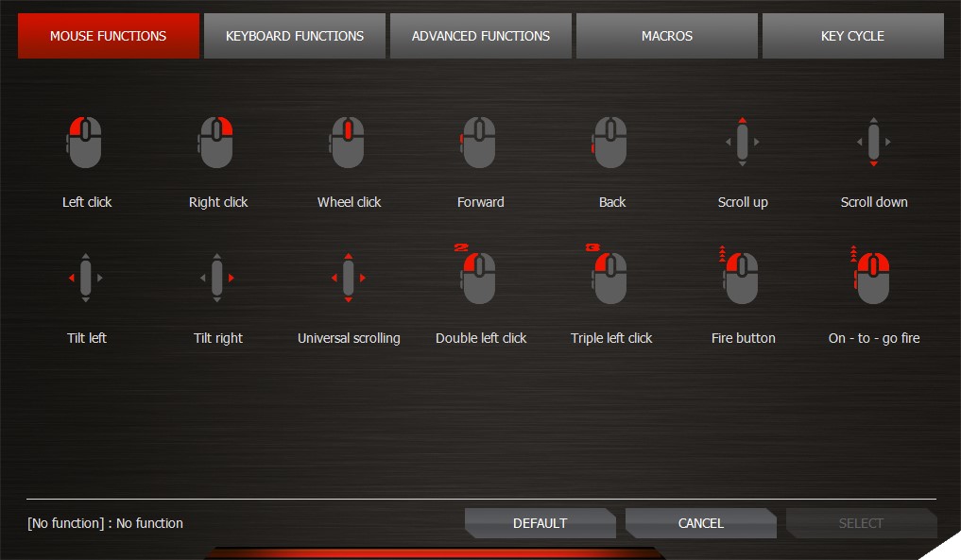Pick the Scroll down icon
The width and height of the screenshot is (961, 560).
874,143
